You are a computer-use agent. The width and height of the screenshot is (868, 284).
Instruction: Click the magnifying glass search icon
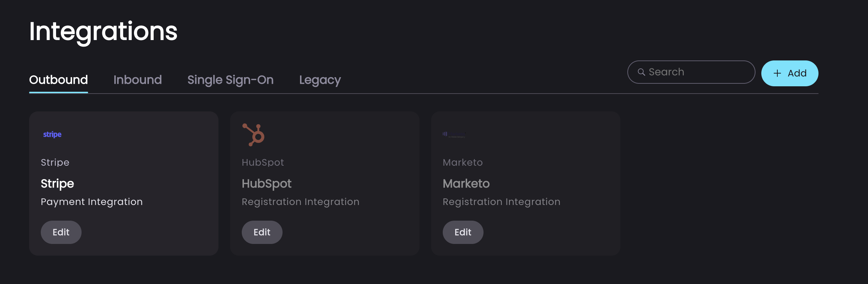click(641, 72)
